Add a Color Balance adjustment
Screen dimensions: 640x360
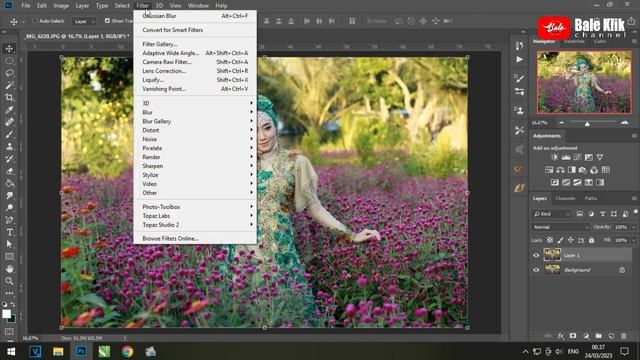coord(560,170)
